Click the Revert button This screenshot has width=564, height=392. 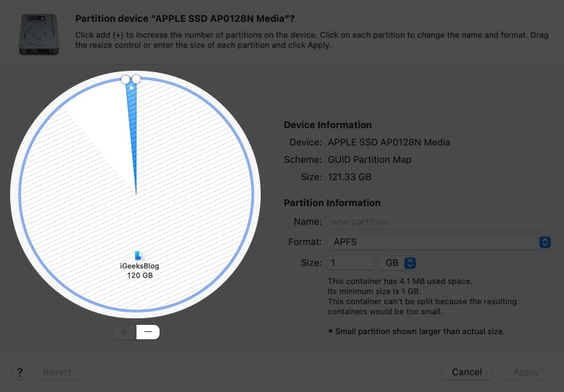(57, 372)
